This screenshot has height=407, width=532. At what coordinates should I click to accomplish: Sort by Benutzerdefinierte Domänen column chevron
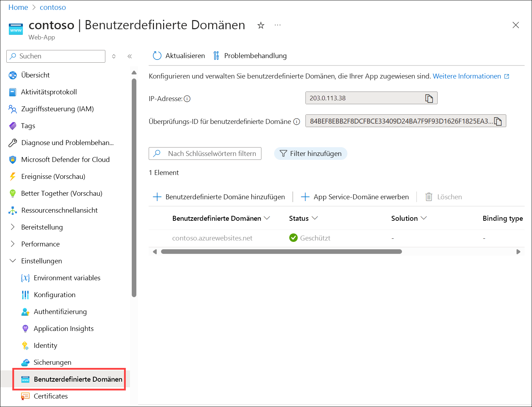[x=267, y=218]
